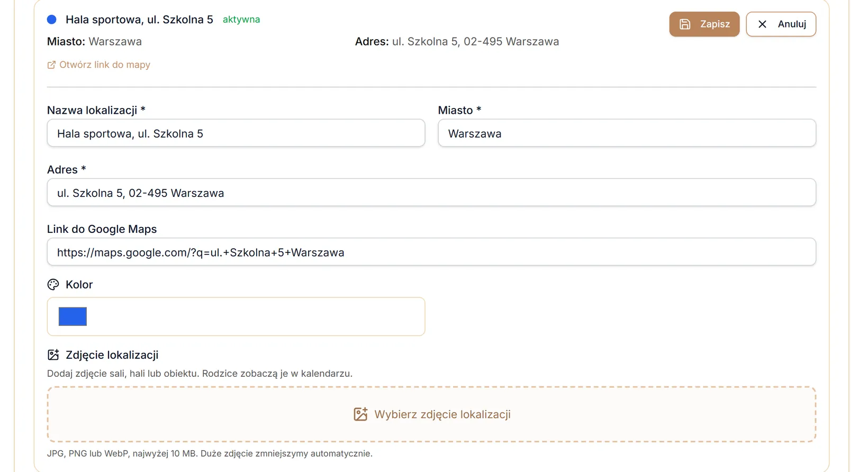This screenshot has width=868, height=472.
Task: Save changes with Zapisz button
Action: pos(704,24)
